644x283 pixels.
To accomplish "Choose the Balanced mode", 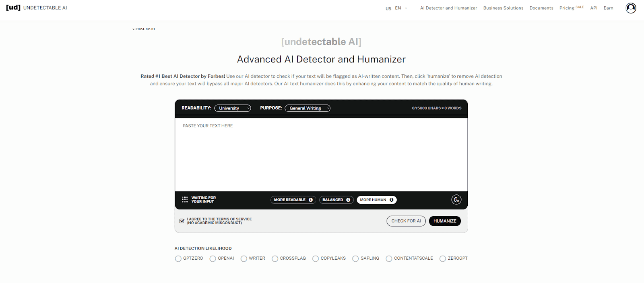I will coord(336,200).
